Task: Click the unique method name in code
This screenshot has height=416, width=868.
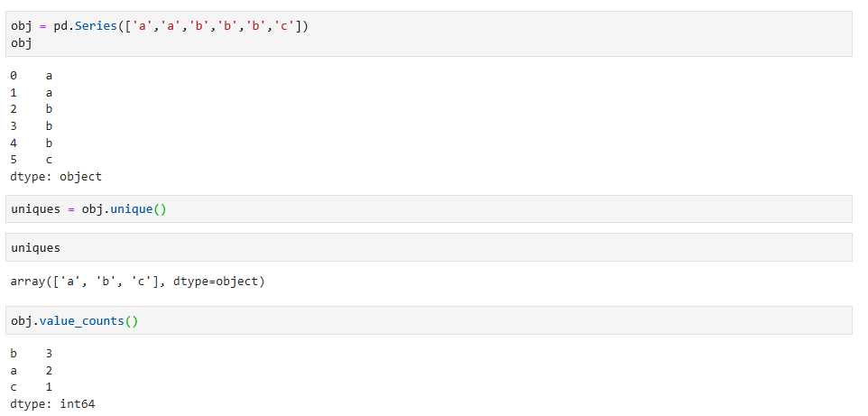Action: pyautogui.click(x=131, y=209)
